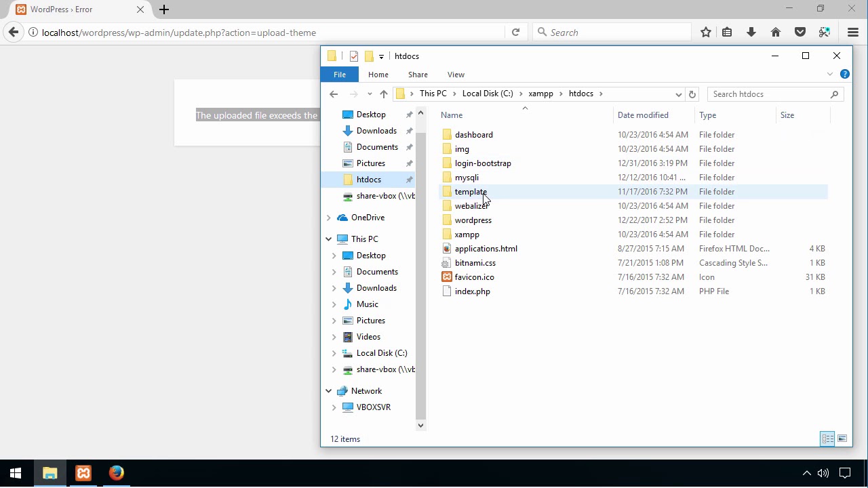Click xampp in the breadcrumb path
Image resolution: width=868 pixels, height=488 pixels.
pyautogui.click(x=540, y=94)
